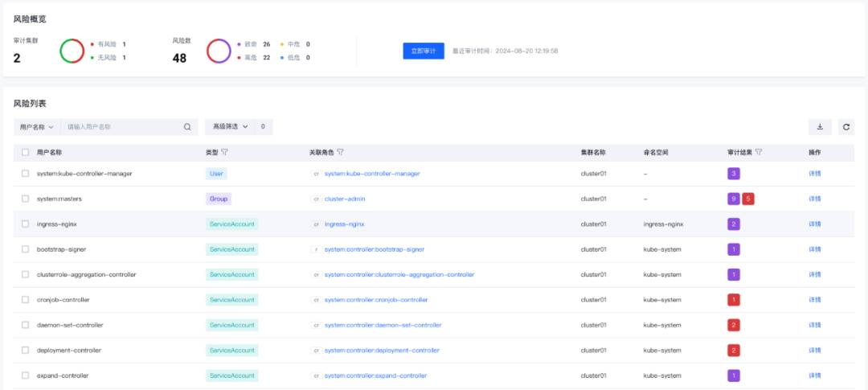Screen dimensions: 868x390
Task: Click the cr tag beside cluster-admin role
Action: point(316,199)
